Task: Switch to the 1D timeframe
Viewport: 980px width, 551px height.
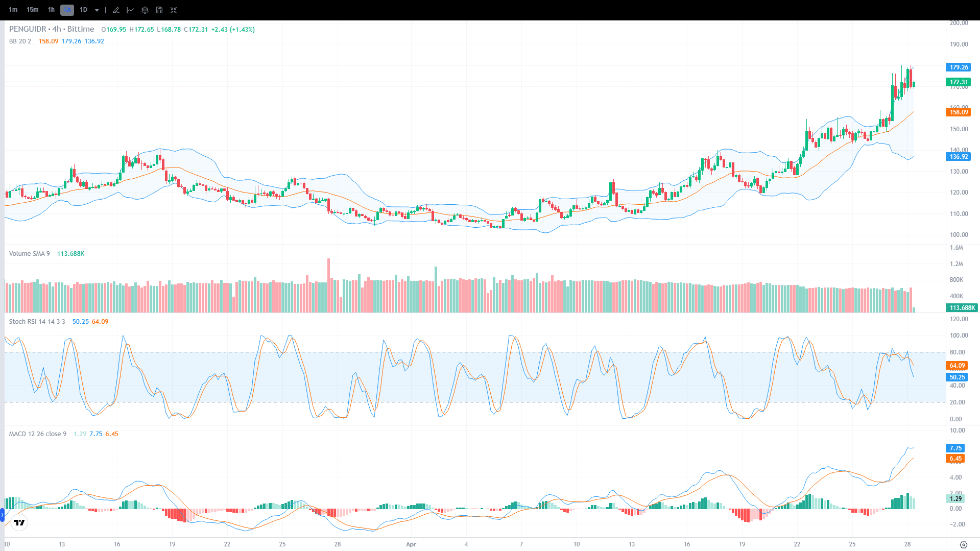Action: click(84, 10)
